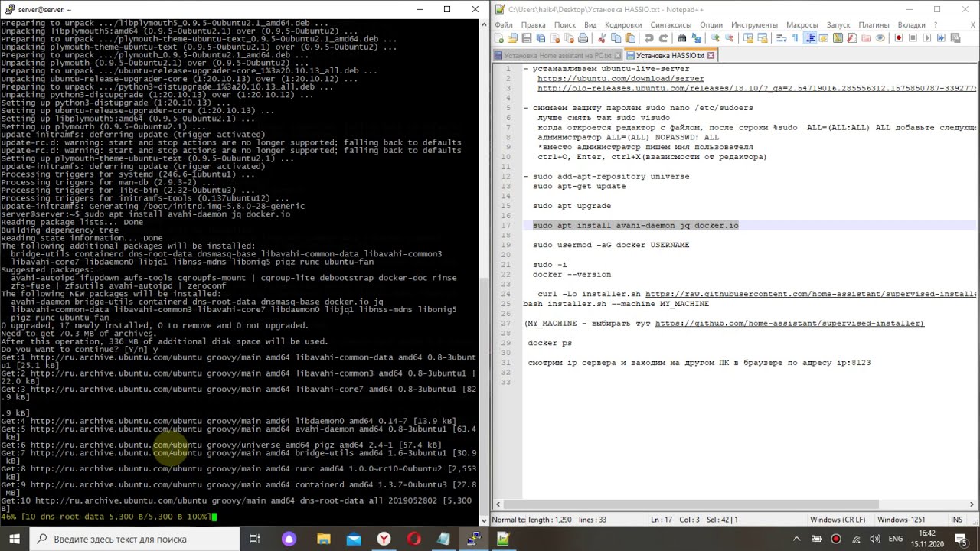Print the document via toolbar printer icon
Image resolution: width=980 pixels, height=551 pixels.
tap(583, 38)
